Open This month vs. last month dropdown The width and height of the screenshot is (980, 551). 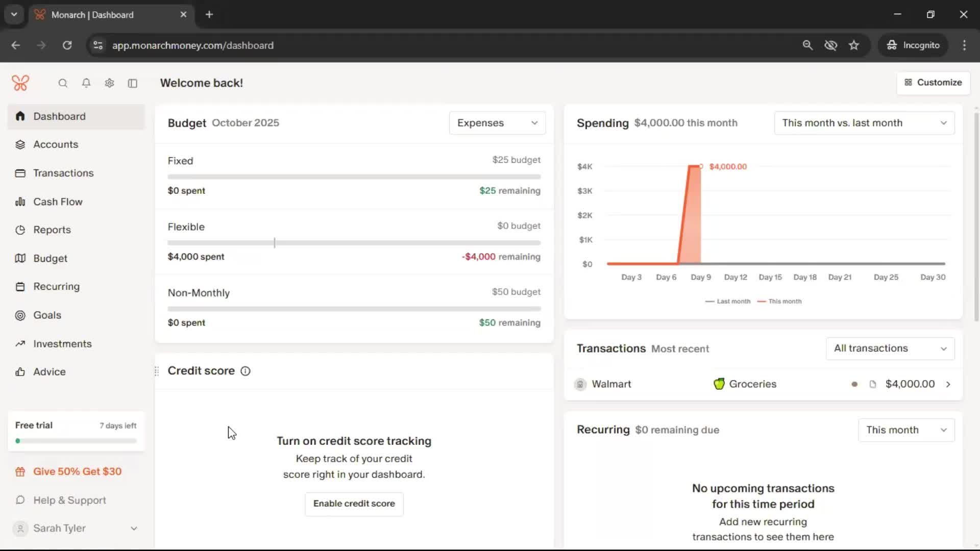tap(864, 123)
